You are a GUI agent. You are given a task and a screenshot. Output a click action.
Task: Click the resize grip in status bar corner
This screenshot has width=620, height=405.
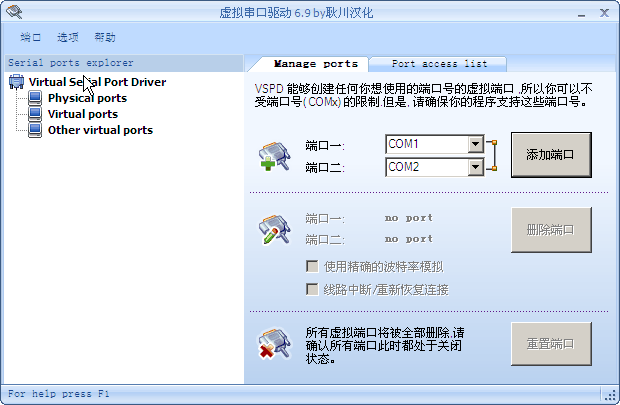click(x=609, y=394)
